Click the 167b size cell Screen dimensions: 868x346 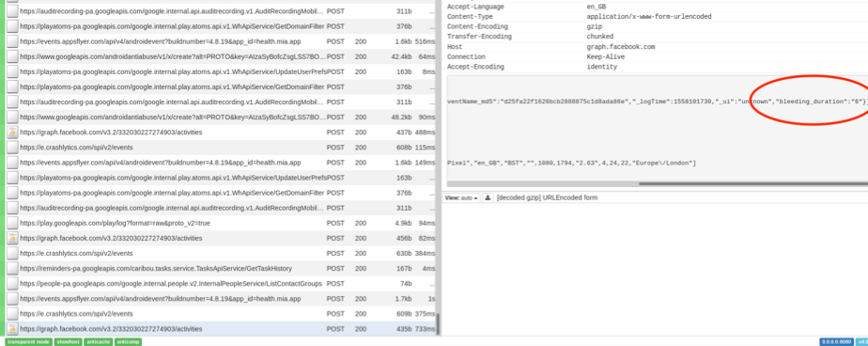(x=404, y=268)
